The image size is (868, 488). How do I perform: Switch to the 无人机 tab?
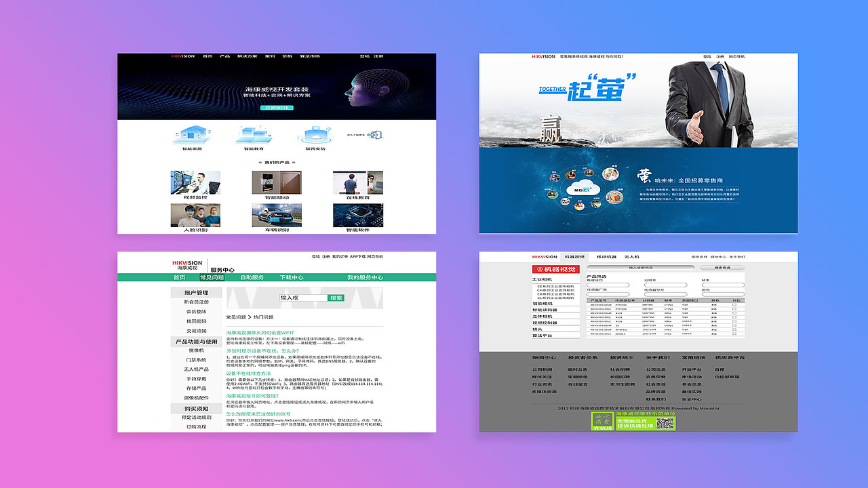tap(632, 257)
